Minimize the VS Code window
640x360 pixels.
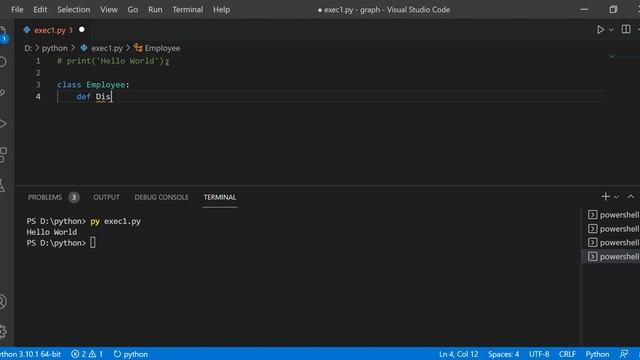click(584, 9)
